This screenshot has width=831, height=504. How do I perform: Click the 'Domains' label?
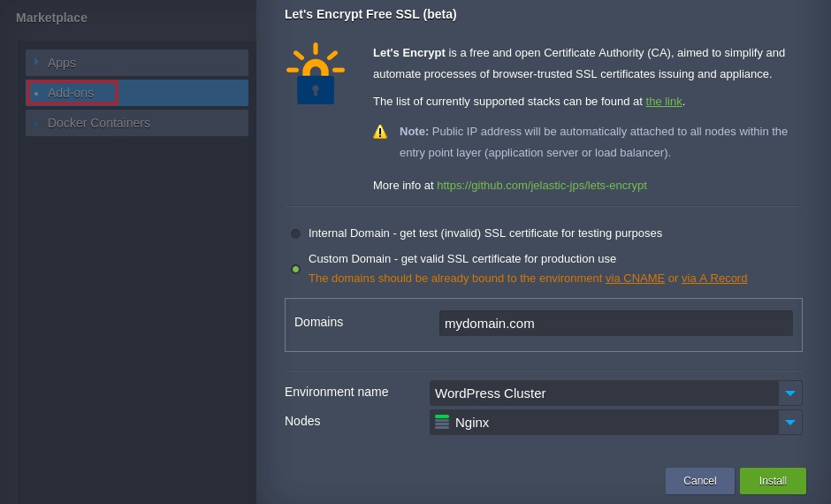(318, 322)
